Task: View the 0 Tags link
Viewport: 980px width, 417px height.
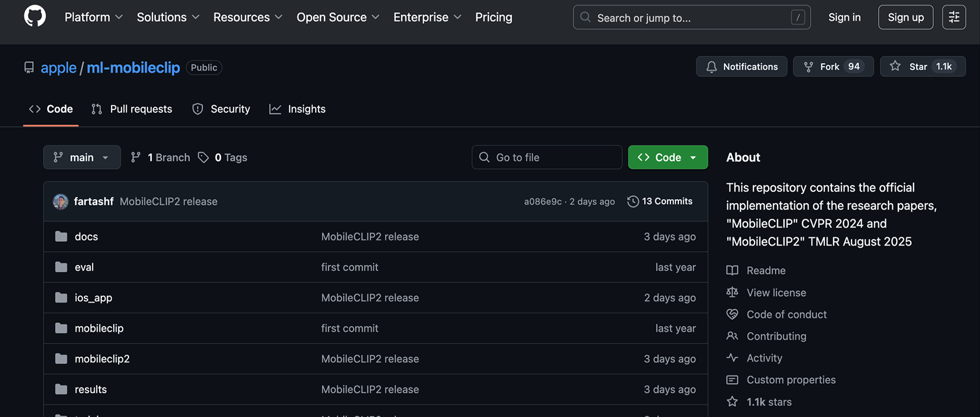Action: 223,157
